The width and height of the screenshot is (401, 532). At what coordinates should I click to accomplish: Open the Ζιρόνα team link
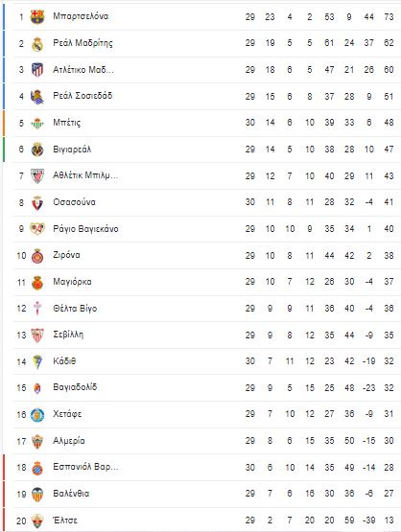pos(66,255)
